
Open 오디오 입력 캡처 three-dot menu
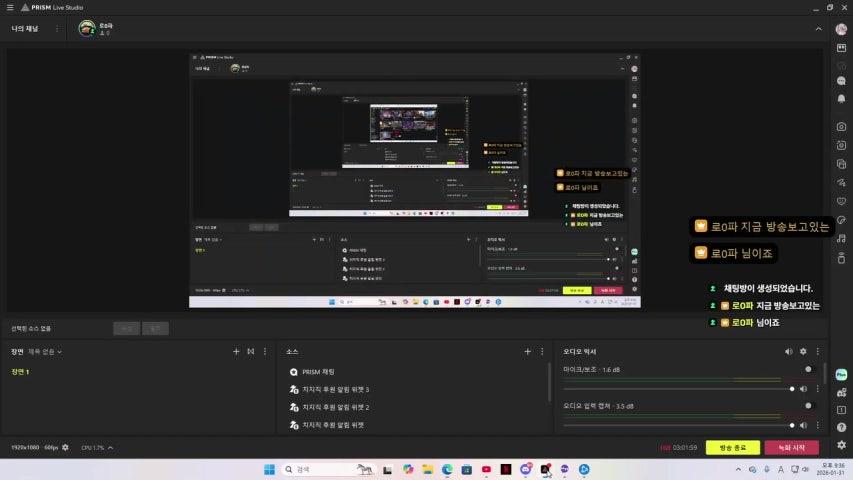tap(818, 425)
